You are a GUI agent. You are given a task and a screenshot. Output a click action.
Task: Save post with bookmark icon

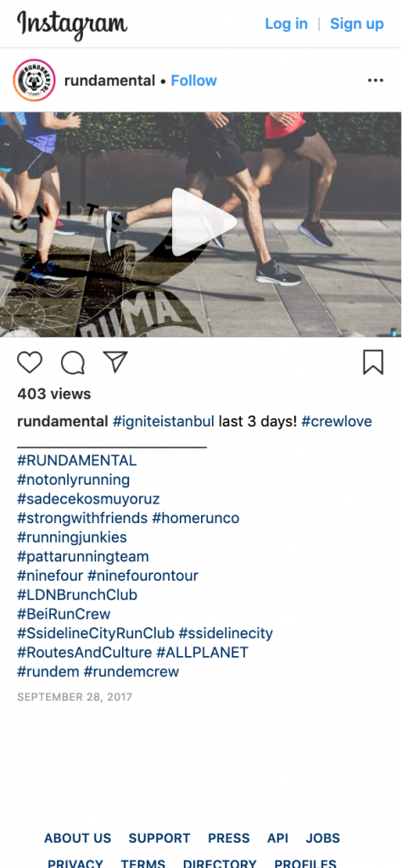[373, 363]
